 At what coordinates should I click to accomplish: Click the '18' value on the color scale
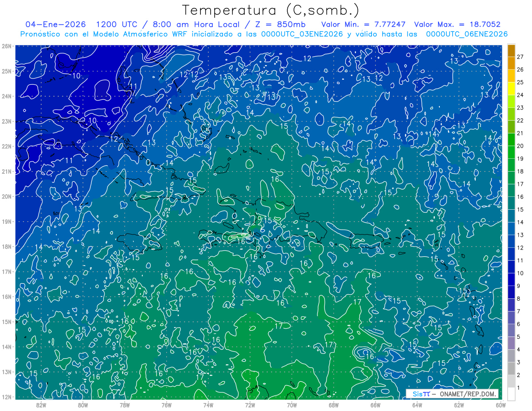[x=520, y=171]
